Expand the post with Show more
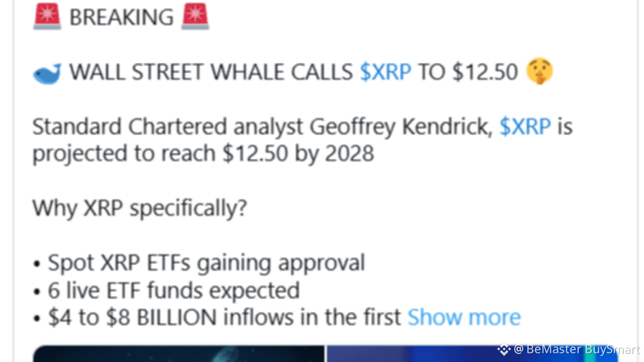 [464, 317]
